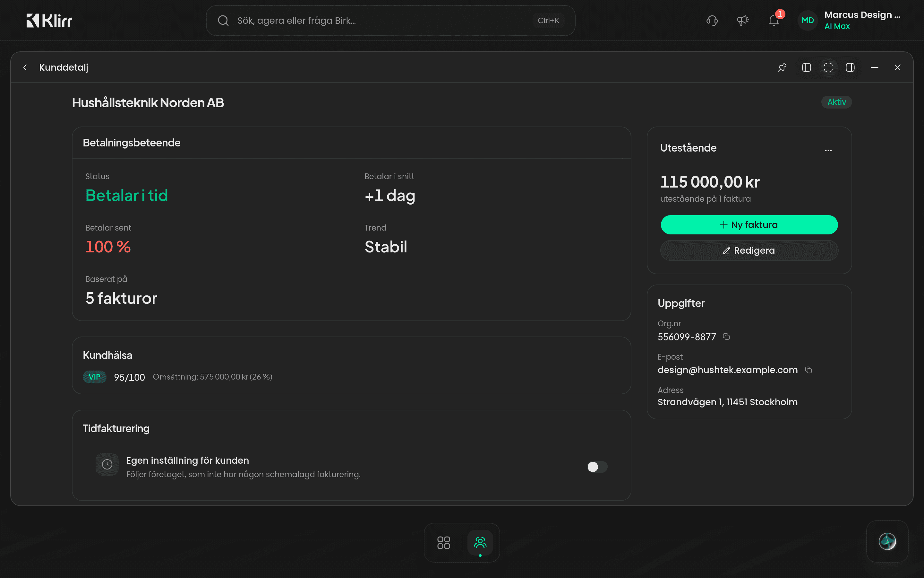The height and width of the screenshot is (578, 924).
Task: Open the Birk AI assistant orb
Action: (x=887, y=541)
